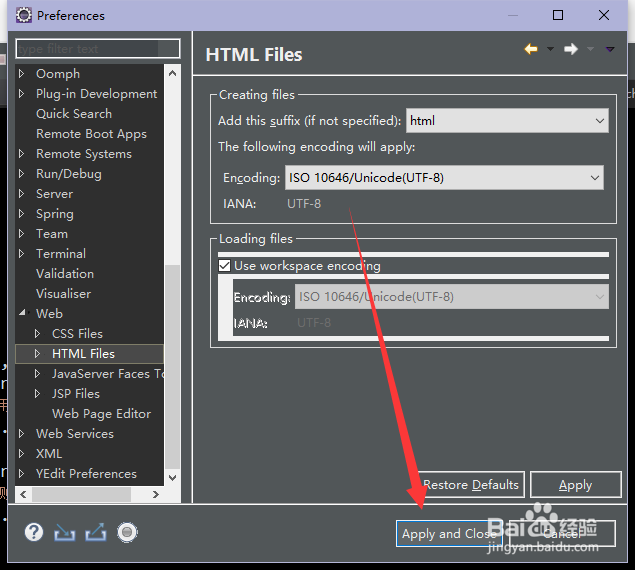Expand the Oomph tree node
This screenshot has width=635, height=570.
click(21, 74)
